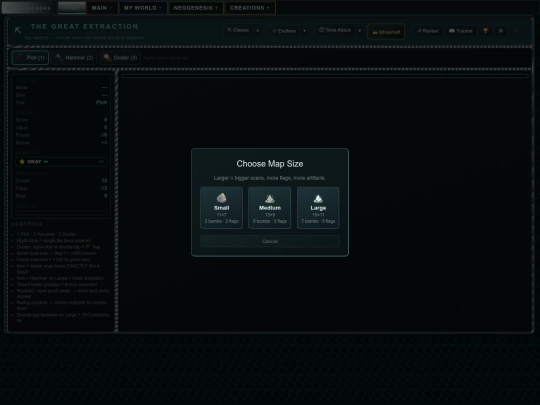The image size is (540, 405).
Task: Select the Duster (3) tool
Action: coord(120,58)
